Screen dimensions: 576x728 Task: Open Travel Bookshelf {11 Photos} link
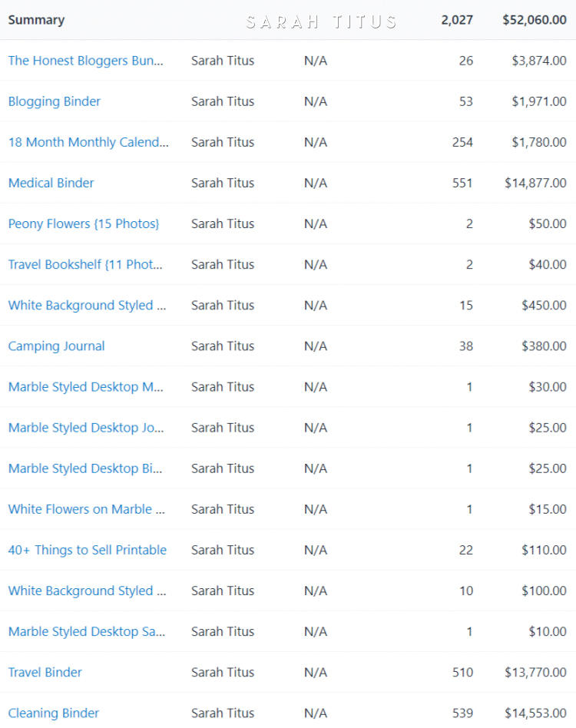(85, 265)
